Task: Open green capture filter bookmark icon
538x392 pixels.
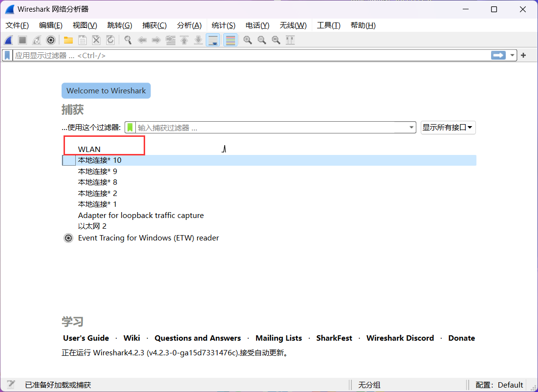Action: pos(130,128)
